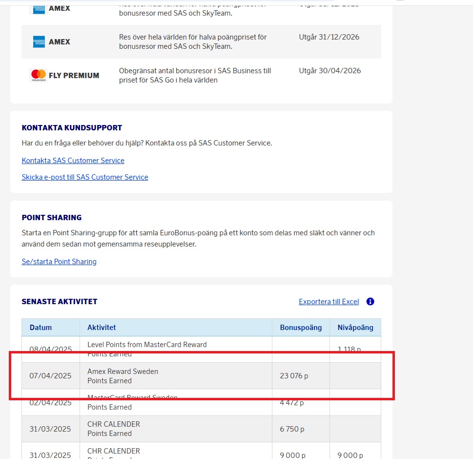Select the Nivåpoäng column header

pos(355,328)
